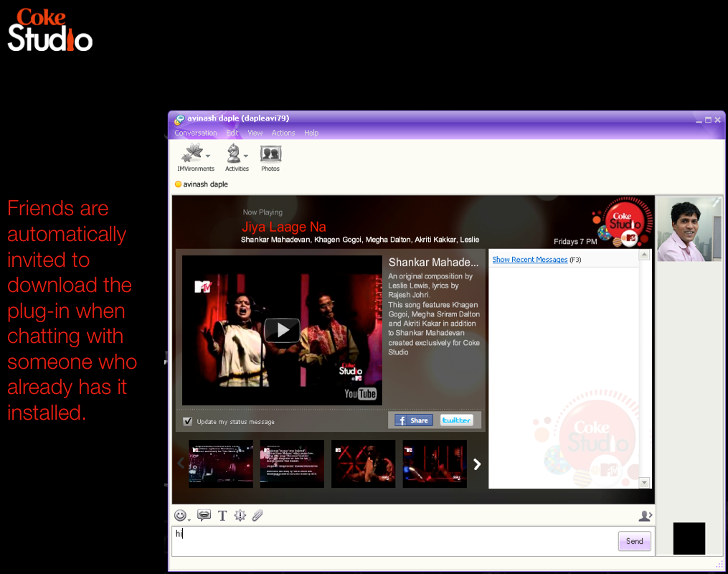
Task: Click the Shankar Mahade... heading text
Action: point(433,263)
